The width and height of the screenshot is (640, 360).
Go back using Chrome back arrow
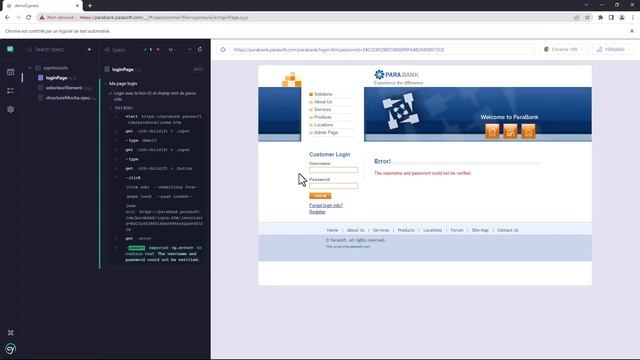click(7, 18)
